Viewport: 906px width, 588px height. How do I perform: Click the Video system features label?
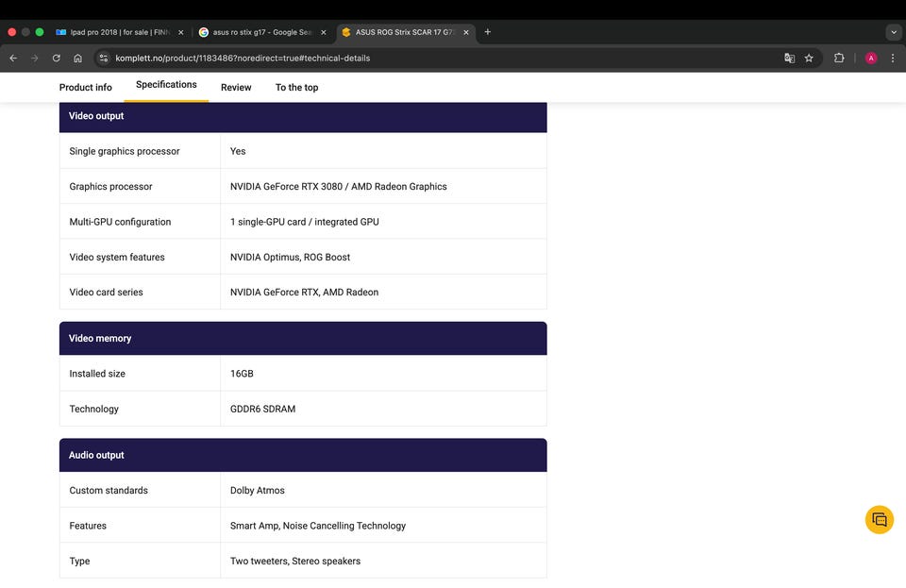click(x=117, y=257)
